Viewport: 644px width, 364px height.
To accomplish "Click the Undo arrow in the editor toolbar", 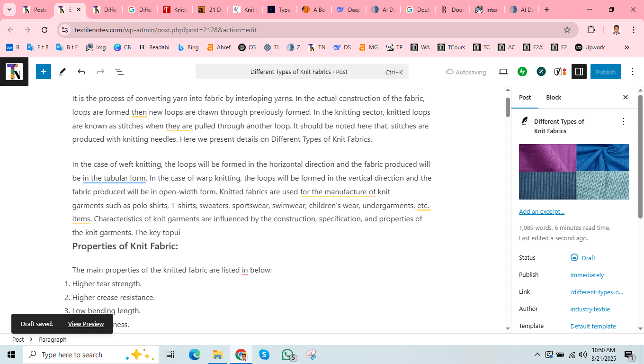I will (x=81, y=72).
